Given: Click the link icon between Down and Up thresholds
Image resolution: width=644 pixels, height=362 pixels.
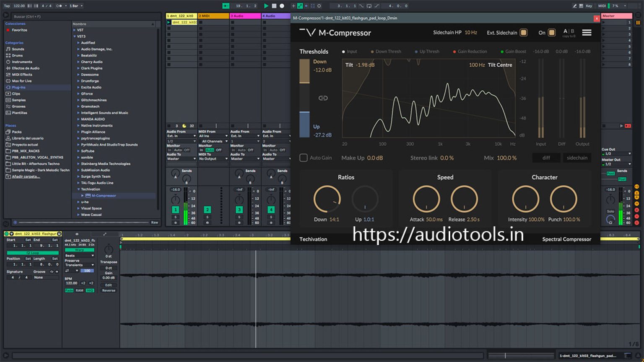Looking at the screenshot, I should point(323,98).
